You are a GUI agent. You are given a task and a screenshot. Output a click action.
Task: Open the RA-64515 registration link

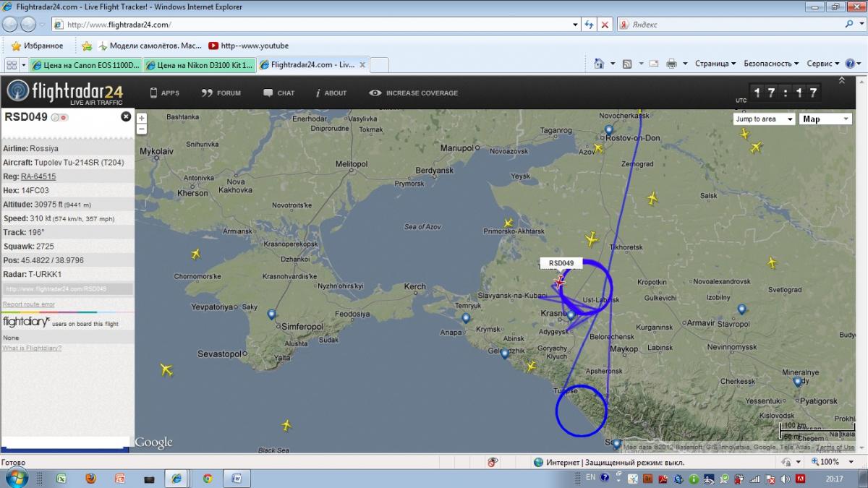[x=38, y=176]
